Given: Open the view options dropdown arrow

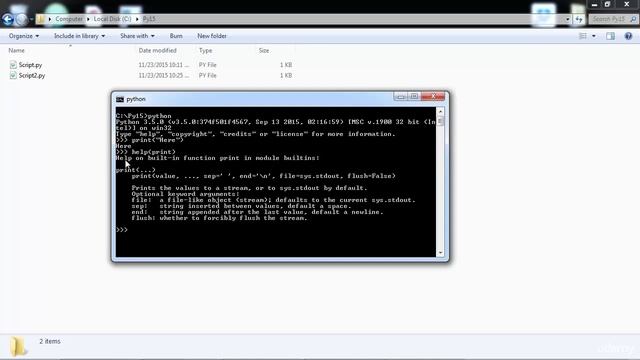Looking at the screenshot, I should (594, 36).
